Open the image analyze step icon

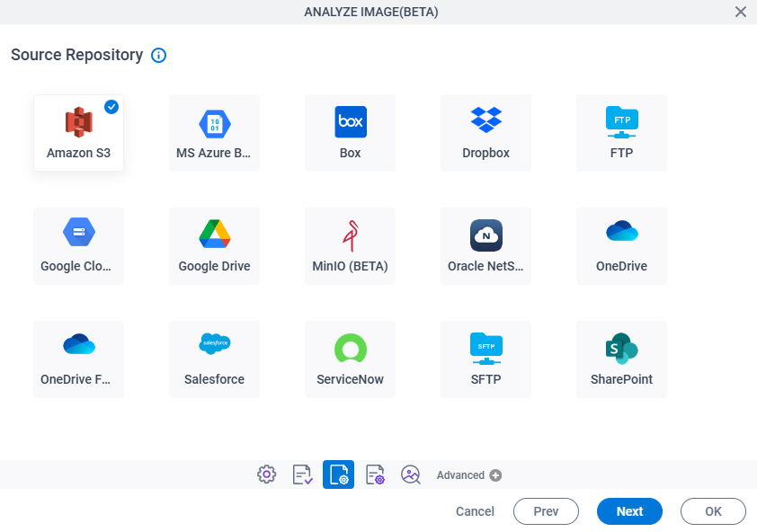(411, 474)
